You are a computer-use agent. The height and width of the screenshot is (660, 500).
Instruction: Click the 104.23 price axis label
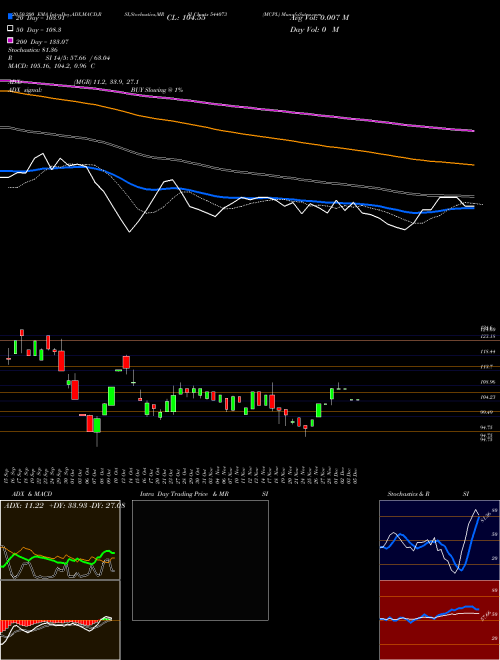click(x=487, y=397)
